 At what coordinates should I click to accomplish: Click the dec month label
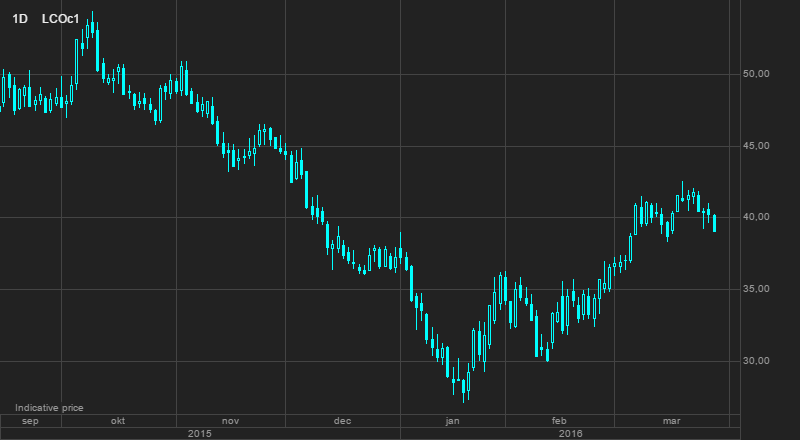pos(342,421)
